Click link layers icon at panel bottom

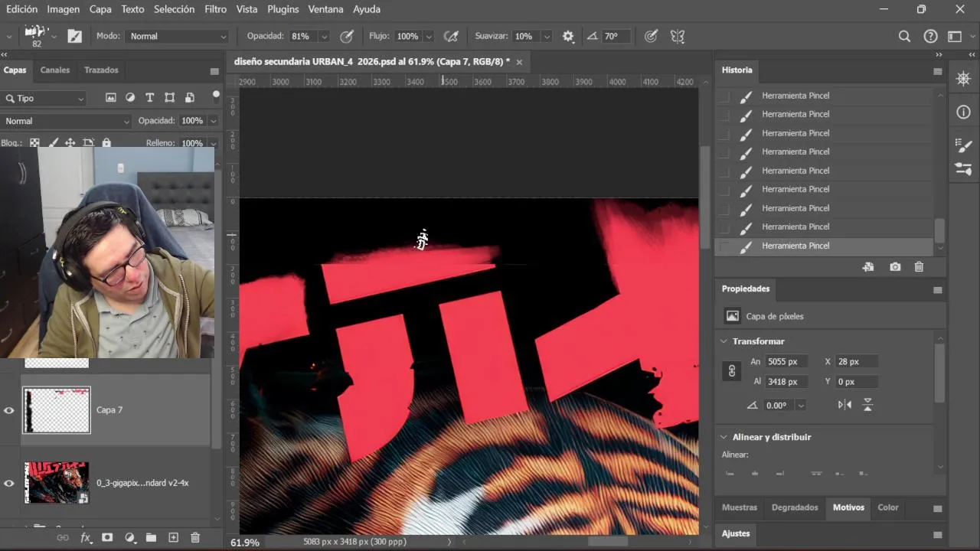(x=63, y=538)
